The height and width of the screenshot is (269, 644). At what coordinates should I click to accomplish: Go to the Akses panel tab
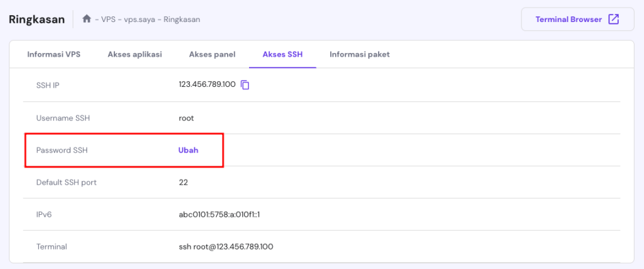coord(212,54)
